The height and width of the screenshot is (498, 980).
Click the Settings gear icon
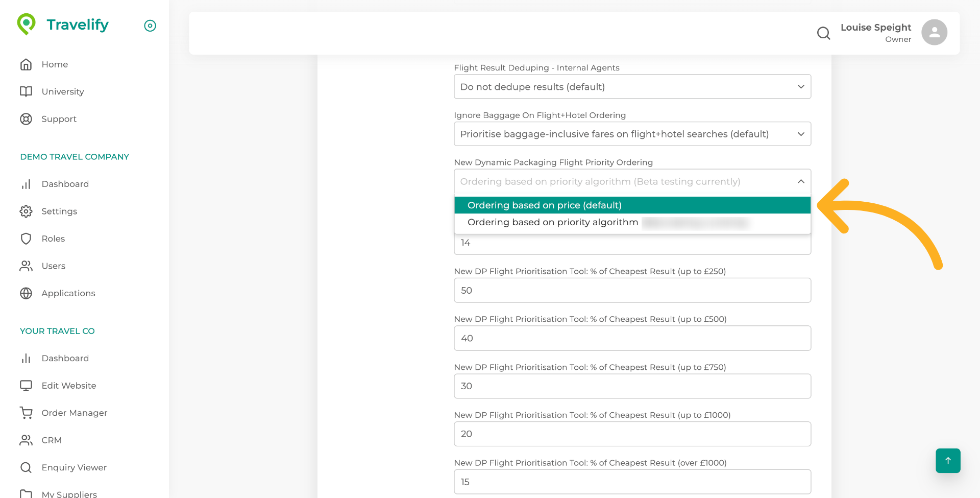click(x=26, y=211)
